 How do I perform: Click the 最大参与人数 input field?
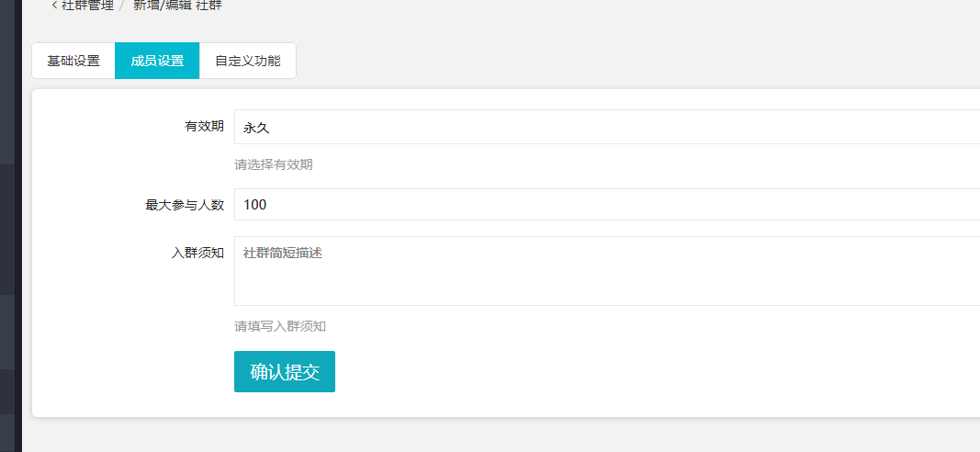(x=607, y=205)
